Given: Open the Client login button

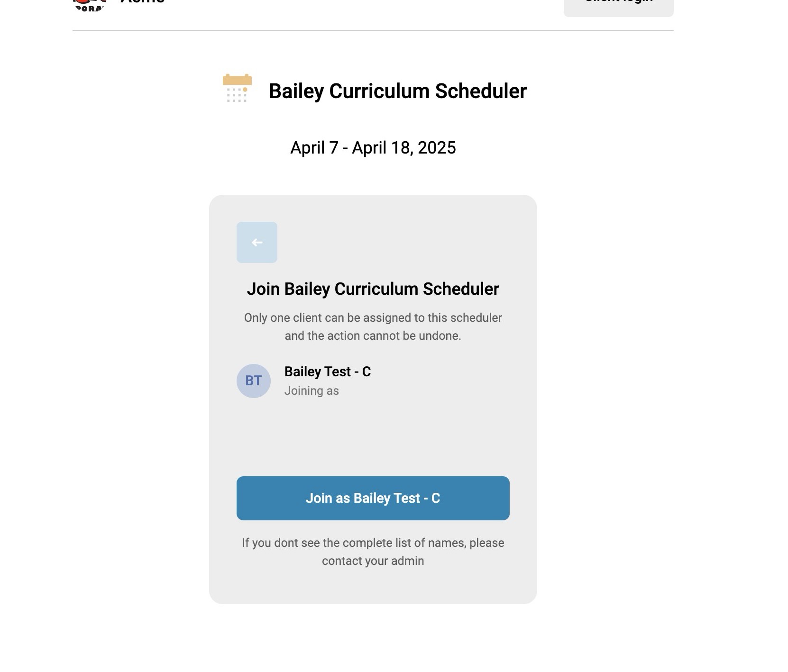Looking at the screenshot, I should [x=618, y=7].
